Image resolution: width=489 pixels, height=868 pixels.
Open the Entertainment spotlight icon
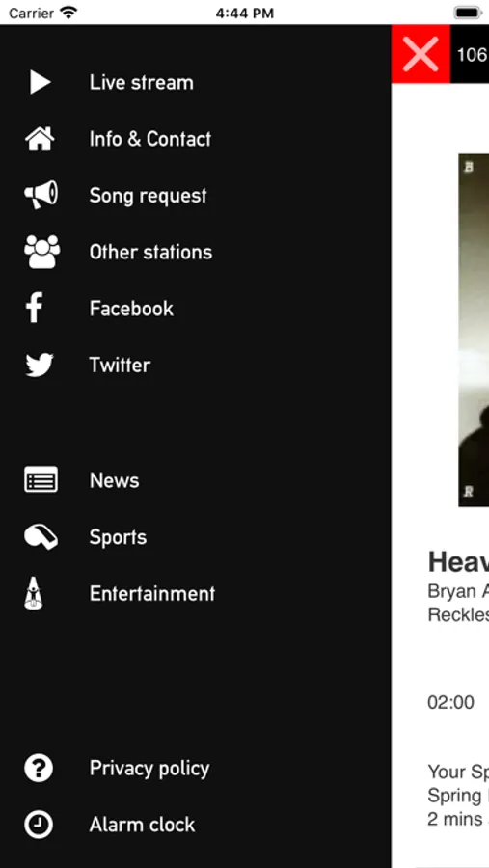click(34, 593)
